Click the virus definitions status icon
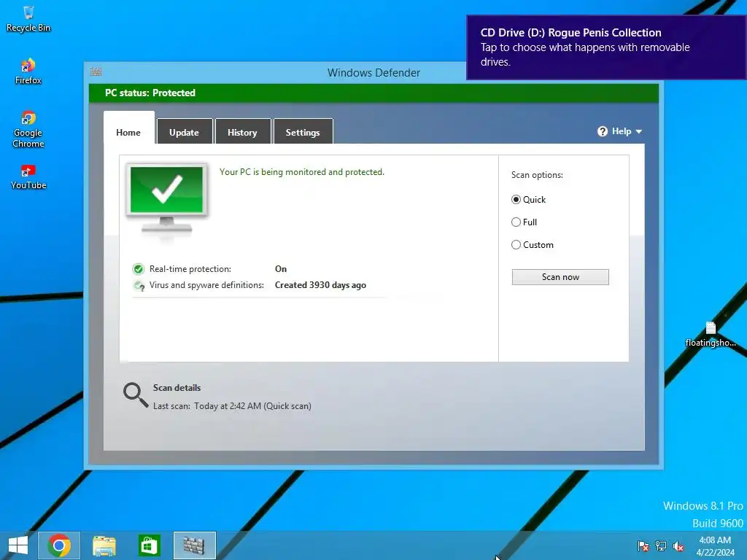The image size is (747, 560). pos(139,285)
